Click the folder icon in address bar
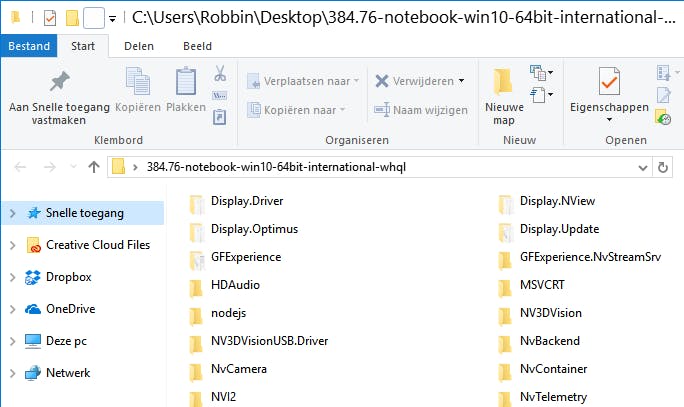The image size is (684, 407). pyautogui.click(x=119, y=167)
